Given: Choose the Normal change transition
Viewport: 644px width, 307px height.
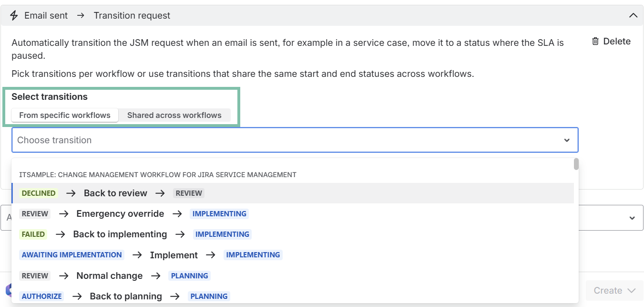Looking at the screenshot, I should point(110,275).
